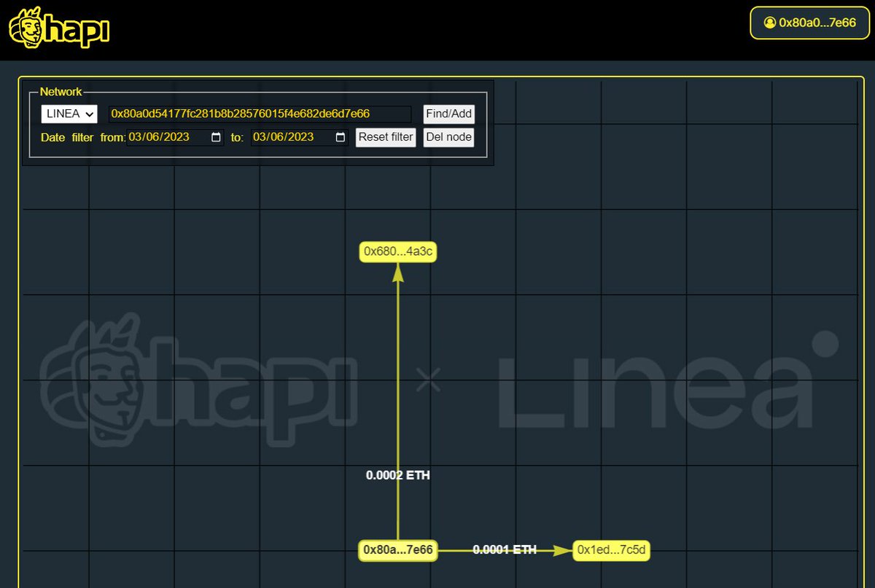Viewport: 875px width, 588px height.
Task: Click the 0.0001 ETH edge label
Action: tap(505, 549)
